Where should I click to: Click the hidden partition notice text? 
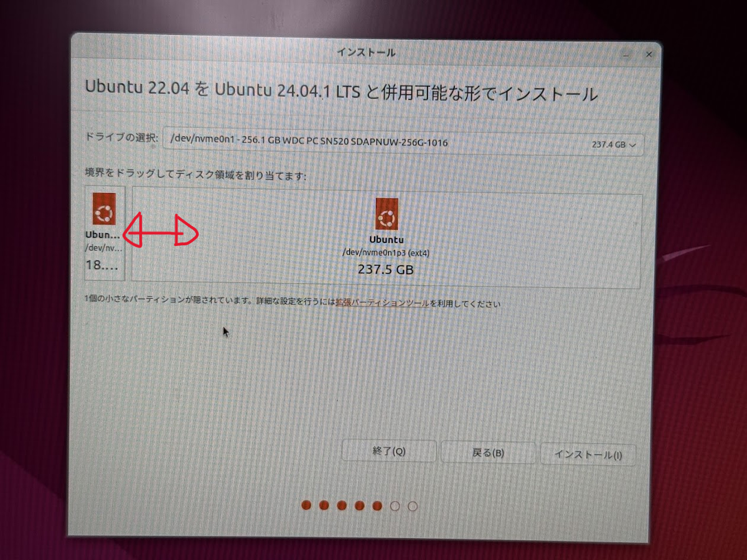click(x=293, y=303)
